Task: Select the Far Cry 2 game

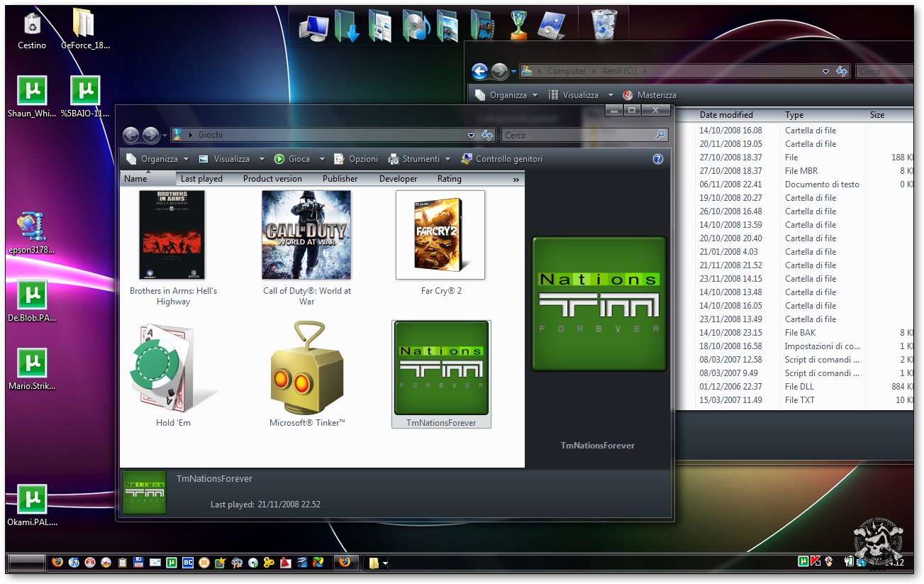Action: coord(440,243)
